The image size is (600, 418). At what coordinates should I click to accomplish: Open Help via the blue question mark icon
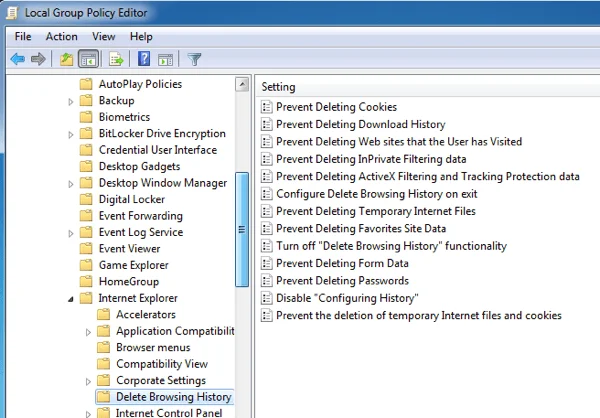pyautogui.click(x=144, y=59)
